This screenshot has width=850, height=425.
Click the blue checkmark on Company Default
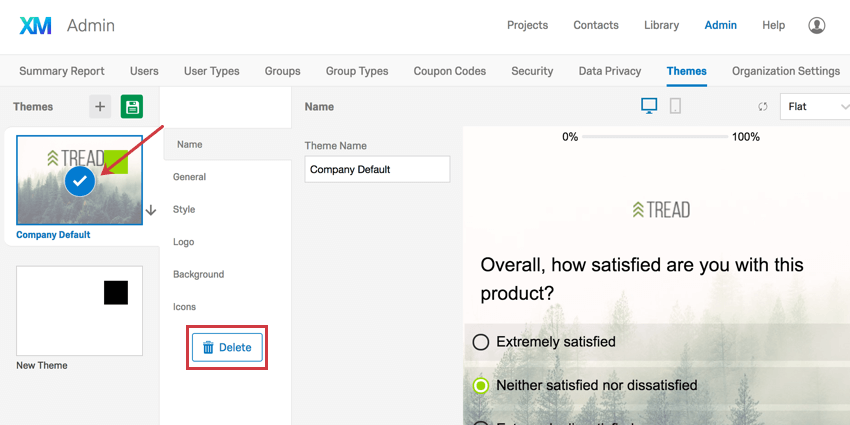[x=80, y=182]
